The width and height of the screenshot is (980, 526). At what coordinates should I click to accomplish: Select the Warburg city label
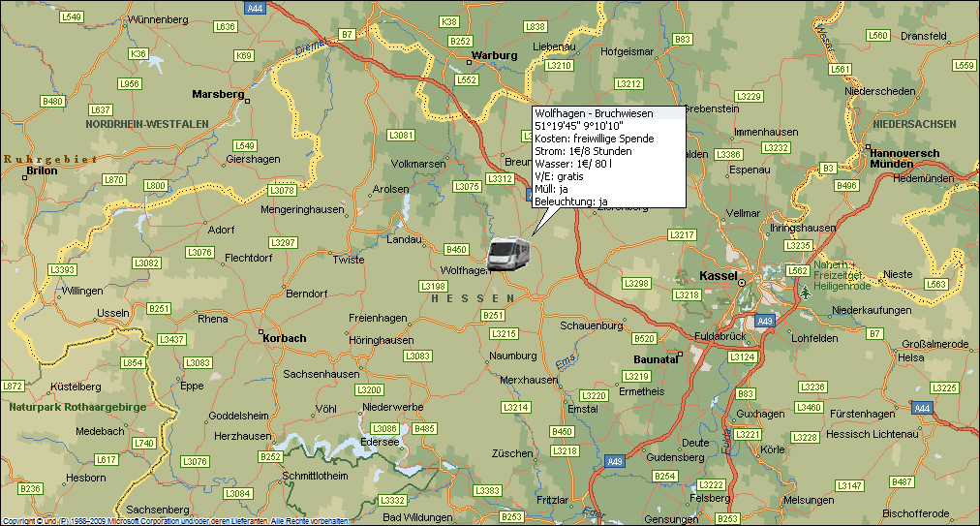coord(495,55)
